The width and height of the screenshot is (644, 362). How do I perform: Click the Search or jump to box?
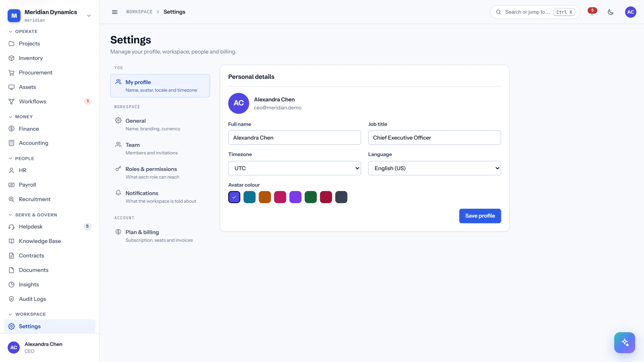pos(535,12)
